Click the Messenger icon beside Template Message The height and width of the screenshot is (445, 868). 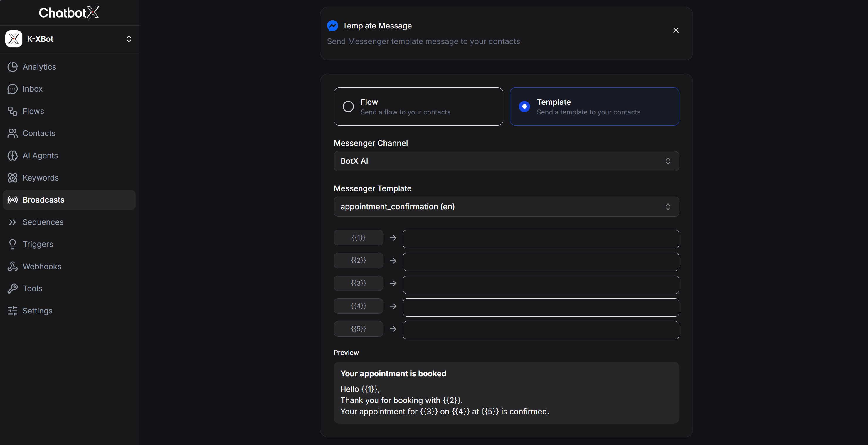pos(333,26)
